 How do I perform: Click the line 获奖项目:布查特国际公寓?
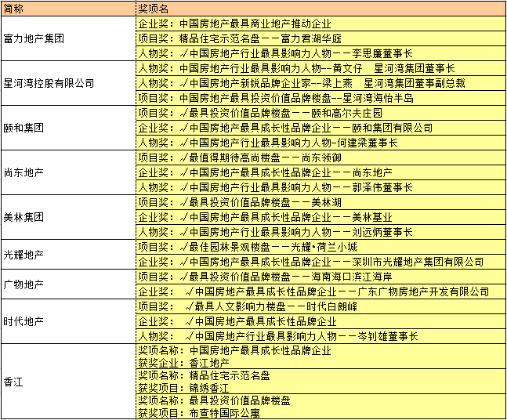pos(199,413)
